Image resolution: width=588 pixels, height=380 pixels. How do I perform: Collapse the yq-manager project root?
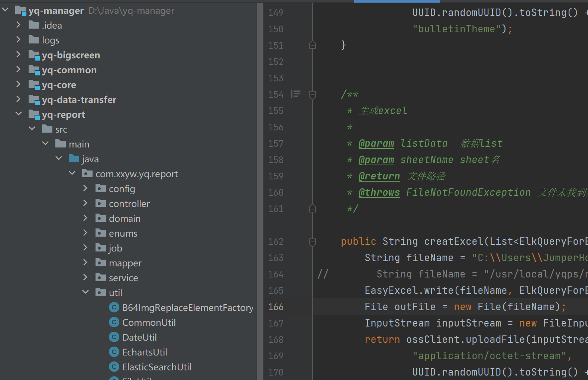click(x=5, y=10)
